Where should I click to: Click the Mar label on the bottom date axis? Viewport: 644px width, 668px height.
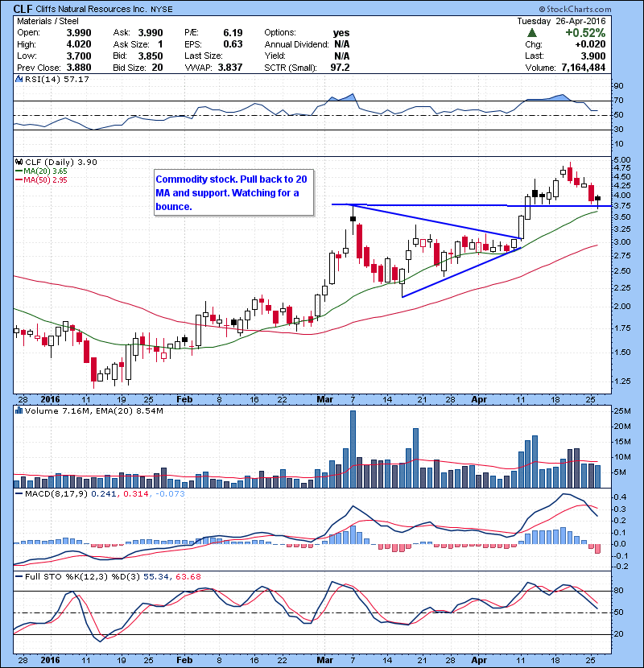click(324, 660)
